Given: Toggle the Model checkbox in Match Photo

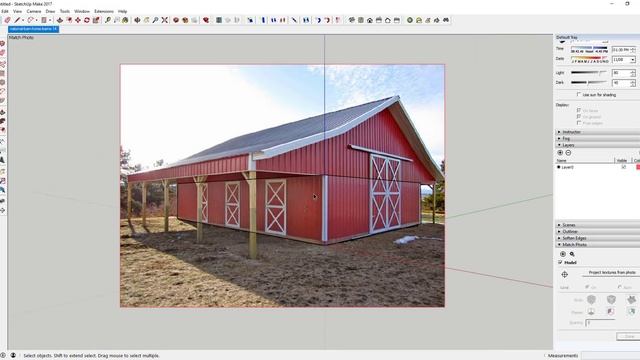Looking at the screenshot, I should [x=560, y=262].
